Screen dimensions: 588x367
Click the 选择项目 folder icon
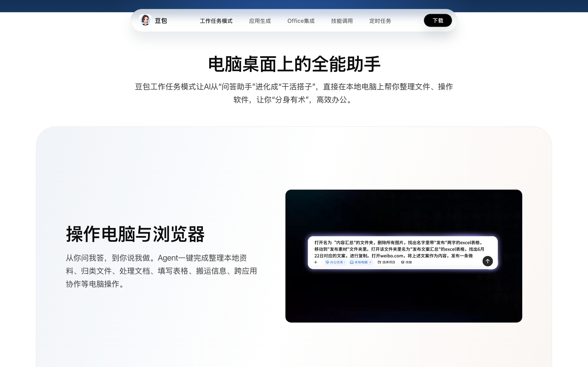tap(380, 262)
